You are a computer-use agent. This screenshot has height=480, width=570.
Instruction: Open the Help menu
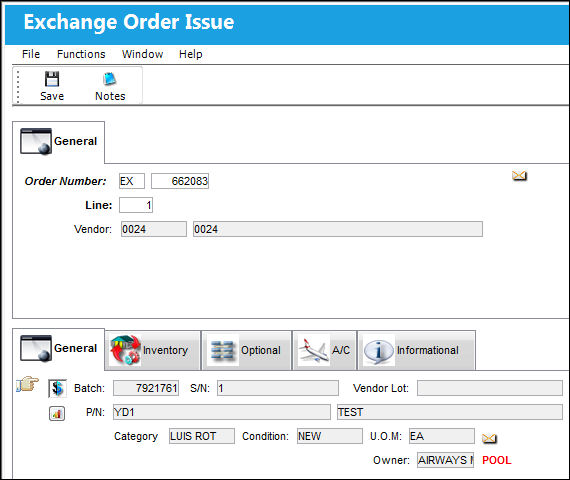190,54
